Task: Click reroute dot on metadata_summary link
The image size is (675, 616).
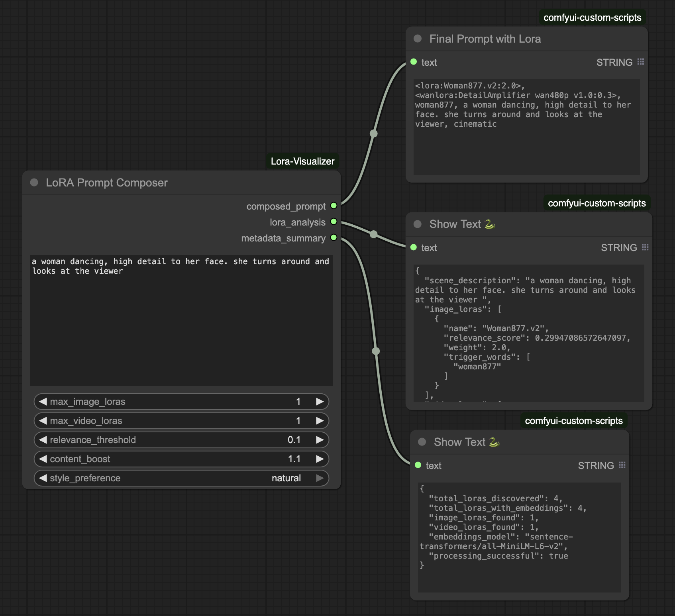Action: coord(376,351)
